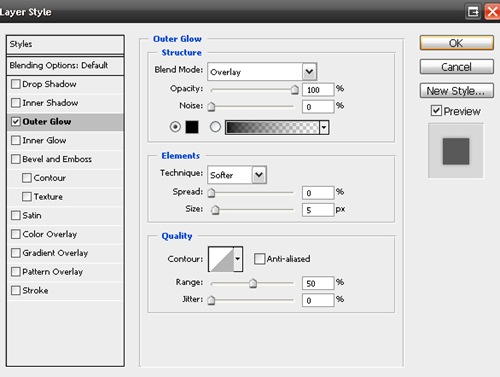Select the solid color radio button
The width and height of the screenshot is (500, 377).
click(x=175, y=127)
